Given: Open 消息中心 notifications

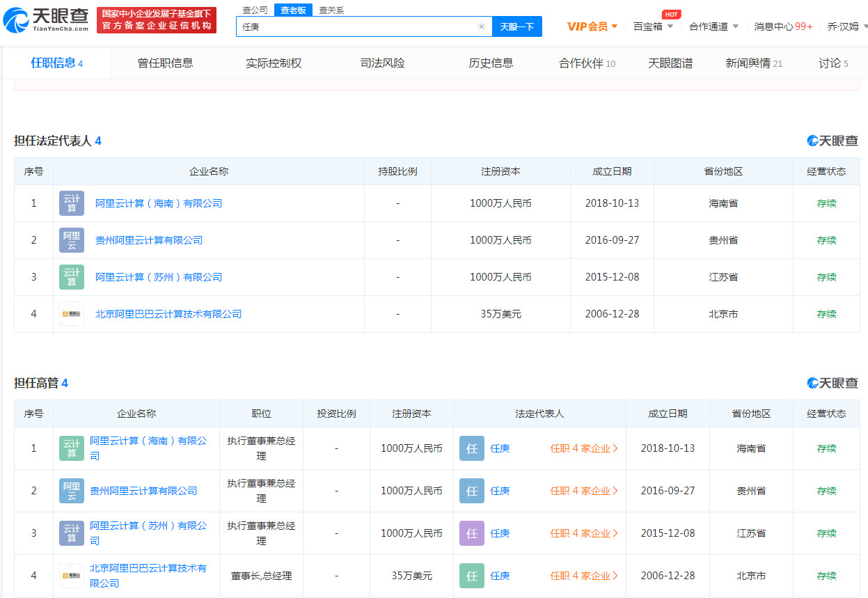Looking at the screenshot, I should coord(783,26).
